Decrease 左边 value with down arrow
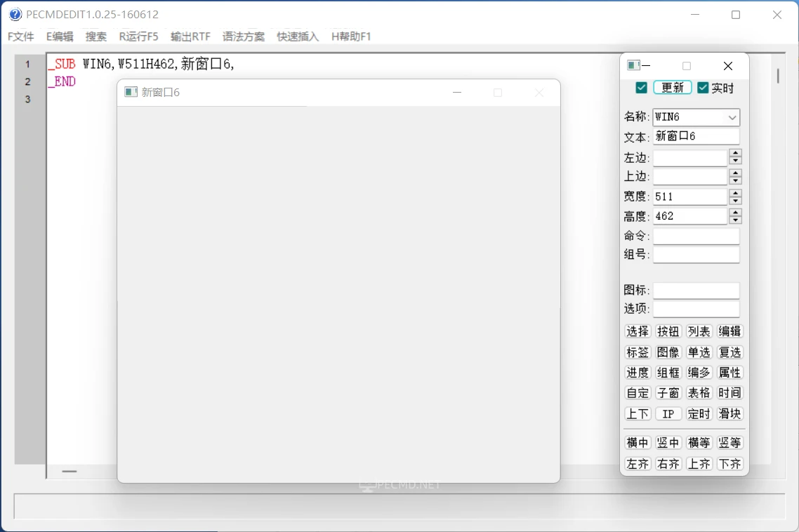Image resolution: width=799 pixels, height=532 pixels. 735,161
